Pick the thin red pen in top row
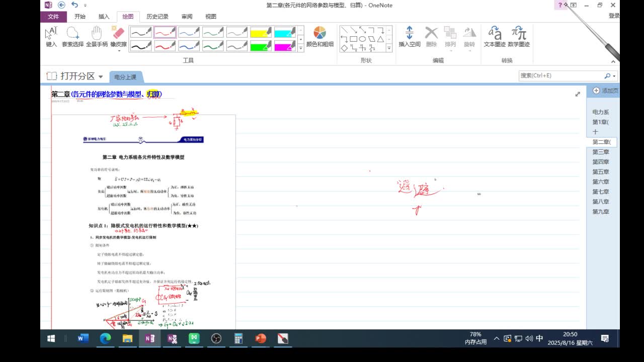Image resolution: width=644 pixels, height=362 pixels. point(165,32)
